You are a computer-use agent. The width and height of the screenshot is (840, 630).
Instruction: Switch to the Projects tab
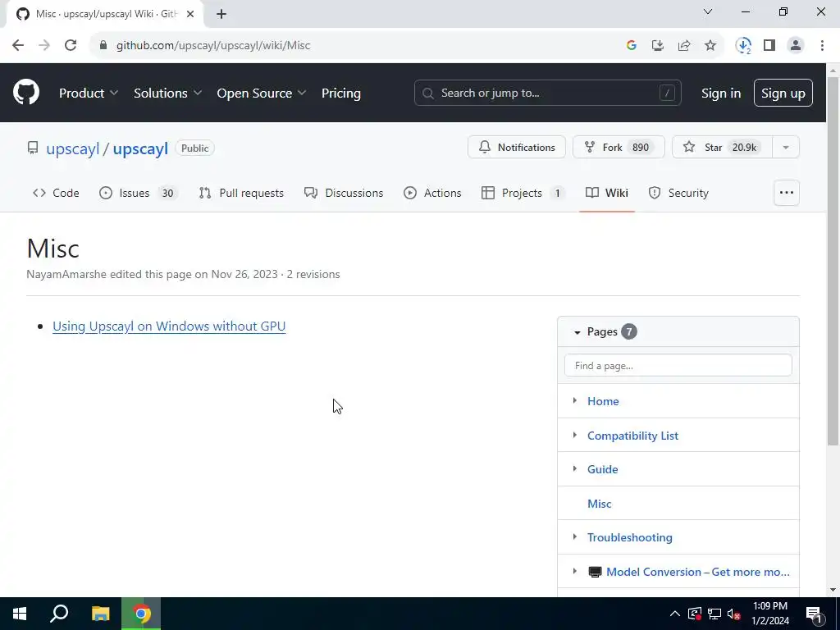[523, 193]
